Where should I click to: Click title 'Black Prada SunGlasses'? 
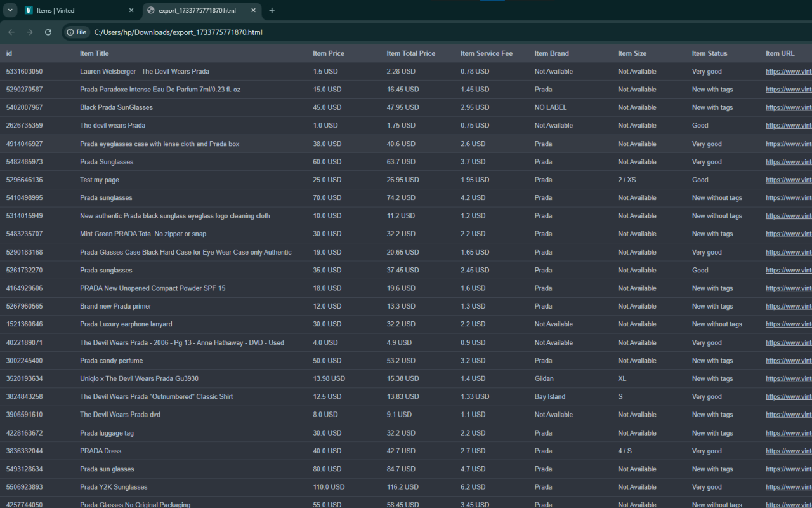click(116, 107)
